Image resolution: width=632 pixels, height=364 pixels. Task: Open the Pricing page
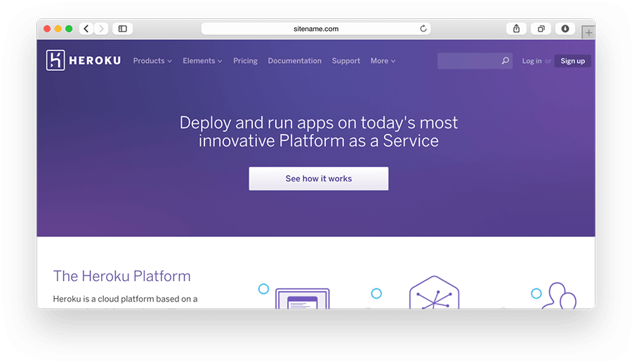tap(245, 61)
